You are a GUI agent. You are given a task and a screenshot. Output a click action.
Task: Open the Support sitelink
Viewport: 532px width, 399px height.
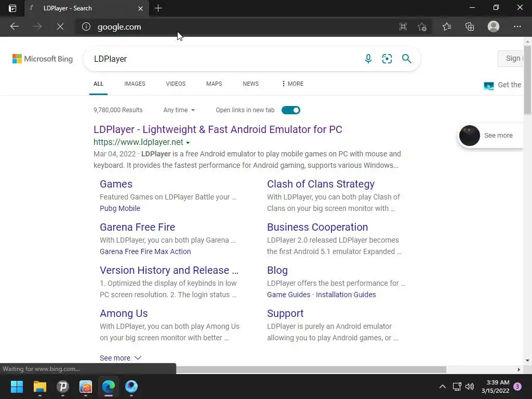[285, 313]
